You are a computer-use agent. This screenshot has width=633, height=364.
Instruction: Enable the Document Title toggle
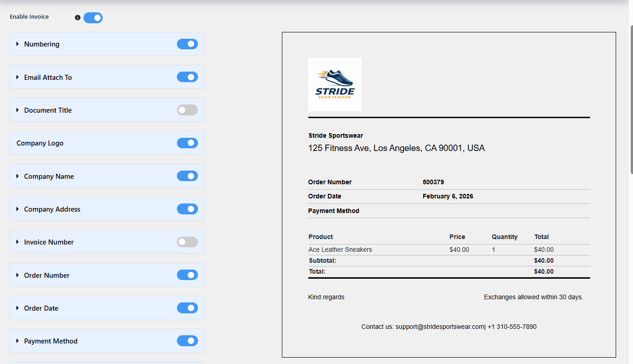pyautogui.click(x=187, y=110)
